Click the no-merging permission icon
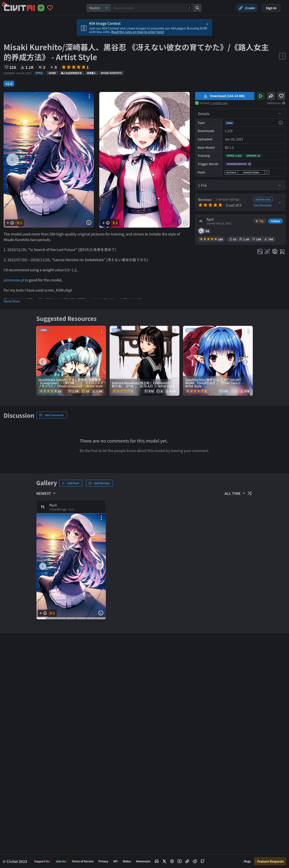 click(x=267, y=251)
